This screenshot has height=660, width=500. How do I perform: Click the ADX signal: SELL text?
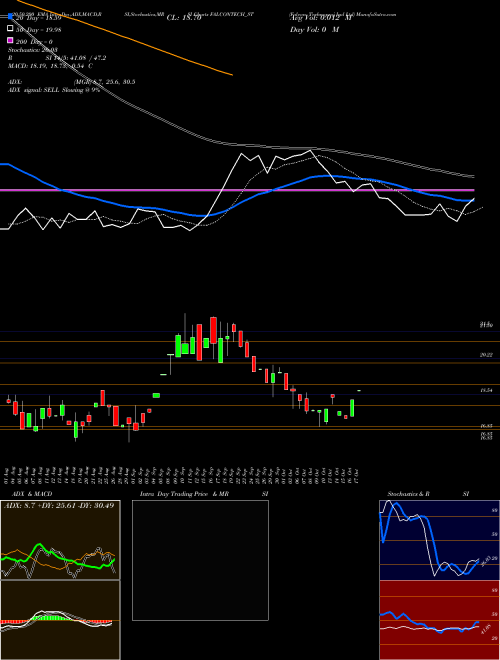(x=53, y=90)
